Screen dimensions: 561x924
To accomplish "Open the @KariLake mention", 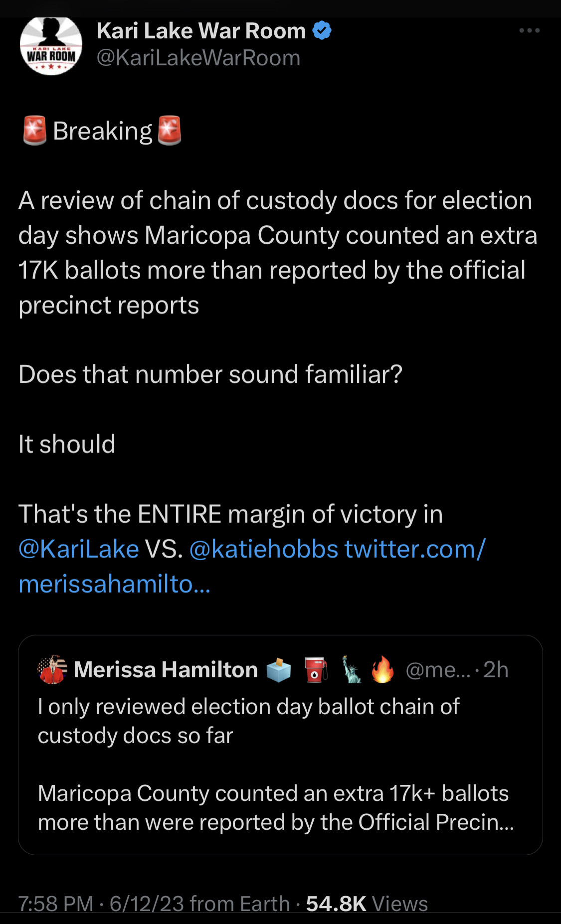I will pyautogui.click(x=79, y=549).
